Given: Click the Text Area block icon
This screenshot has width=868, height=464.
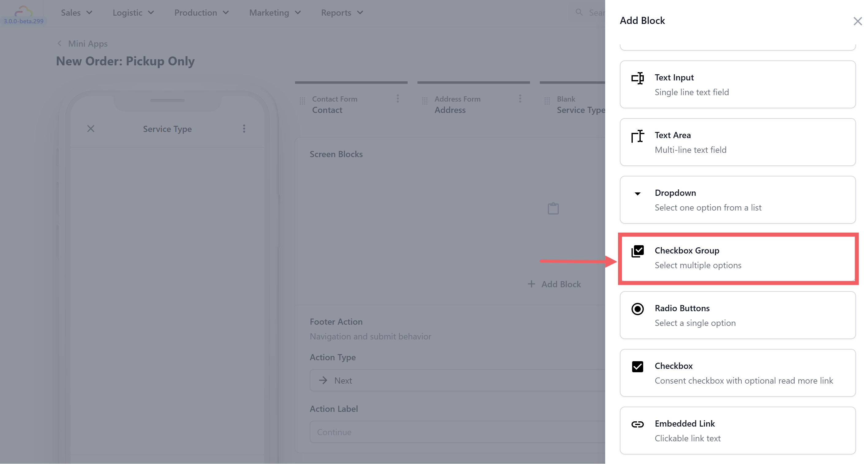Looking at the screenshot, I should click(637, 136).
